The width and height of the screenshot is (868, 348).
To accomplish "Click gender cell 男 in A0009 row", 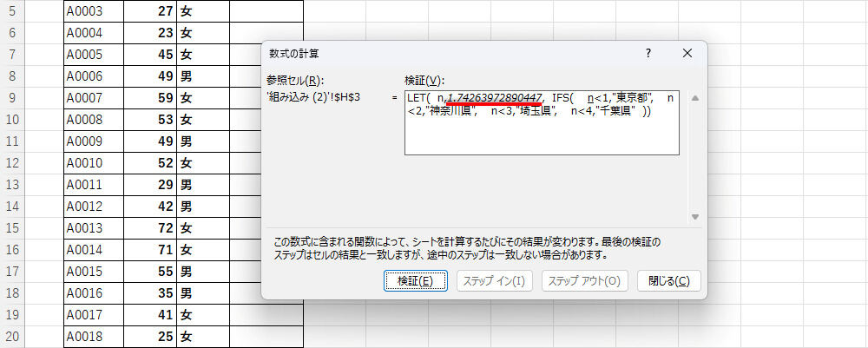I will tap(202, 141).
